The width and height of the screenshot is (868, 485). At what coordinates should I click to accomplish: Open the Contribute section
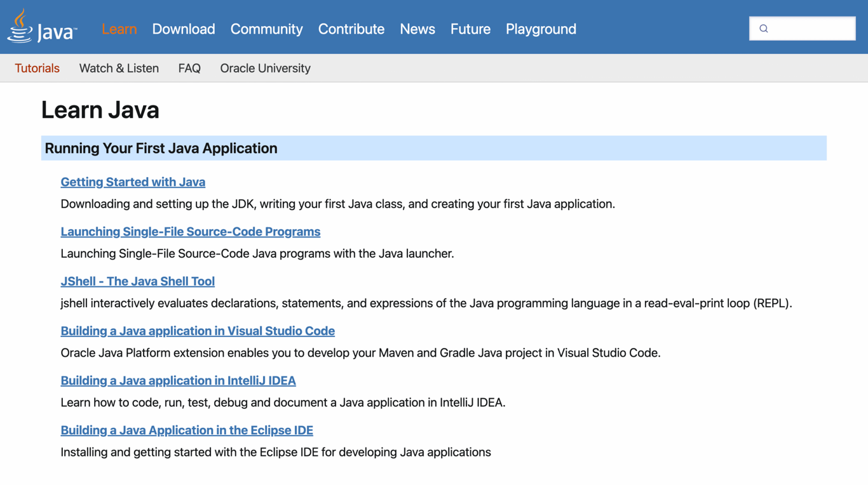pyautogui.click(x=351, y=29)
